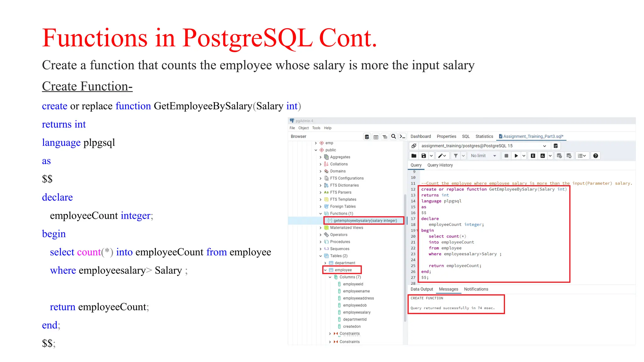Viewport: 644px width, 362px height.
Task: Click the pgAdmin 4 elephant logo
Action: (292, 121)
